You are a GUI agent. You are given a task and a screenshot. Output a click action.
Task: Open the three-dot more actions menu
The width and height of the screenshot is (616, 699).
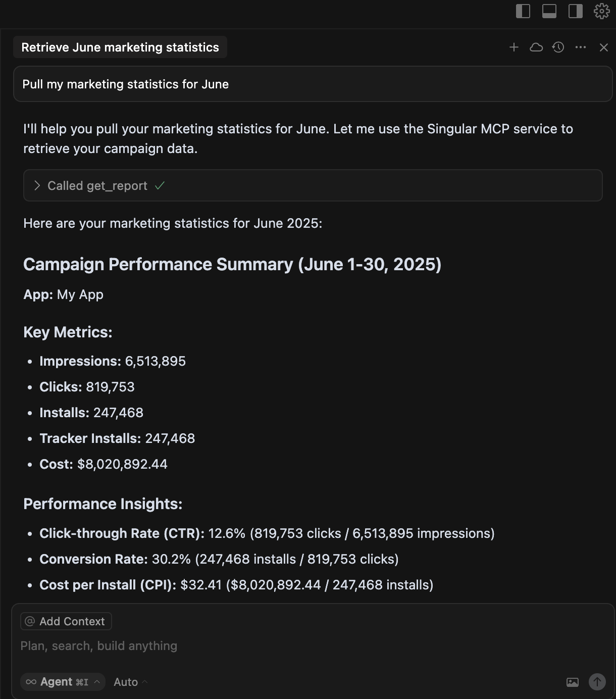[x=581, y=47]
